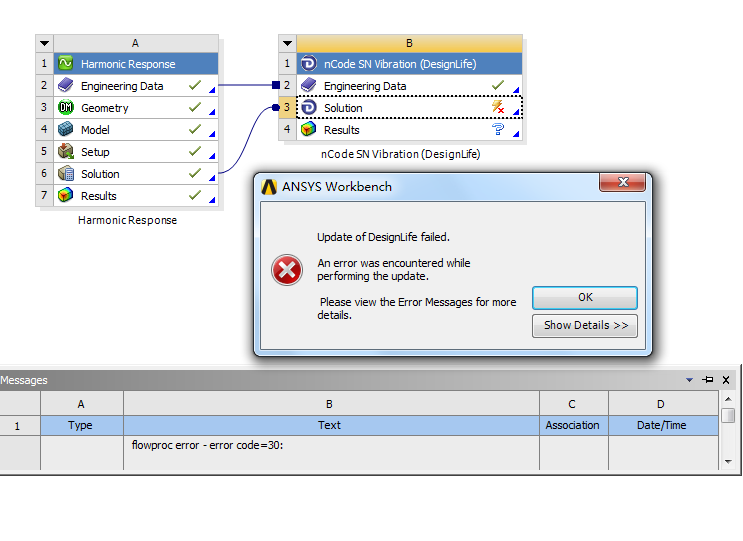743x541 pixels.
Task: Click the ANSYS logo in dialog title
Action: coord(269,187)
